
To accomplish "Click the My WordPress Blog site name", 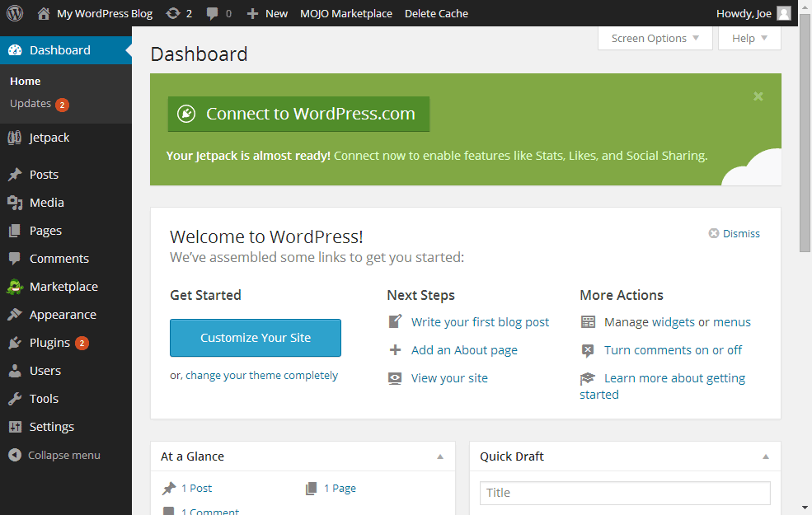I will [105, 13].
